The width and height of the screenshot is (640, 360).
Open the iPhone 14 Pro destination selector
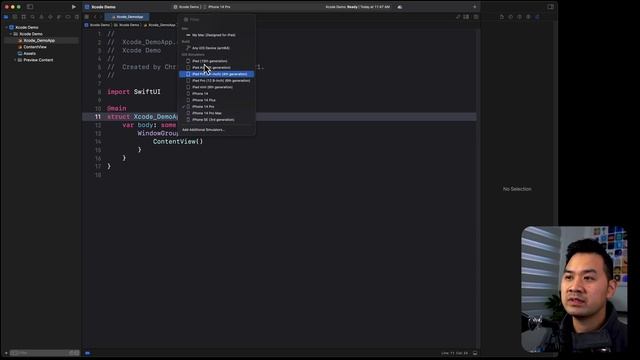(217, 7)
